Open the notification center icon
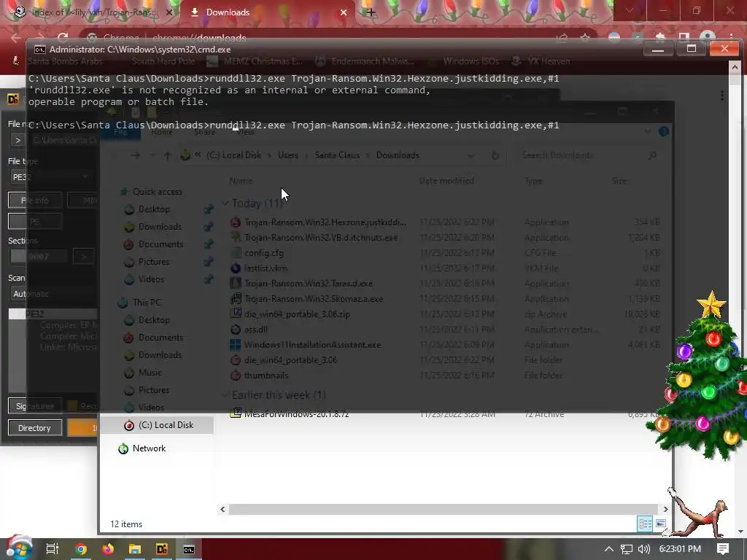The width and height of the screenshot is (747, 560). [x=723, y=549]
